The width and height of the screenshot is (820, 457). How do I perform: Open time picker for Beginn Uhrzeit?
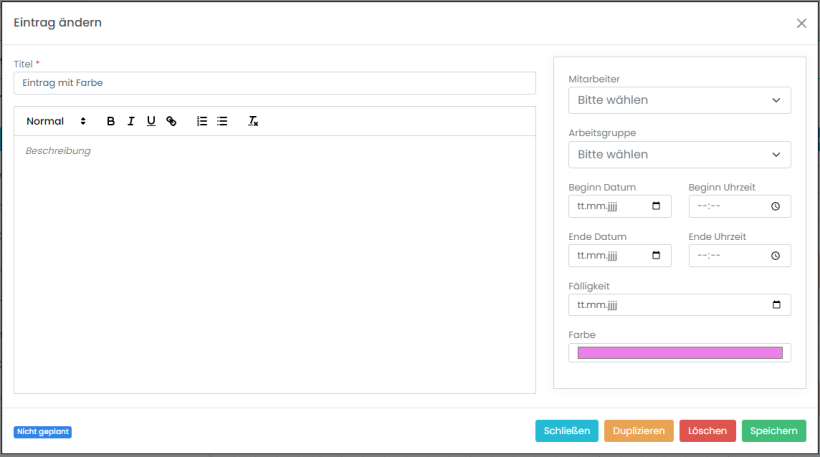[x=775, y=206]
